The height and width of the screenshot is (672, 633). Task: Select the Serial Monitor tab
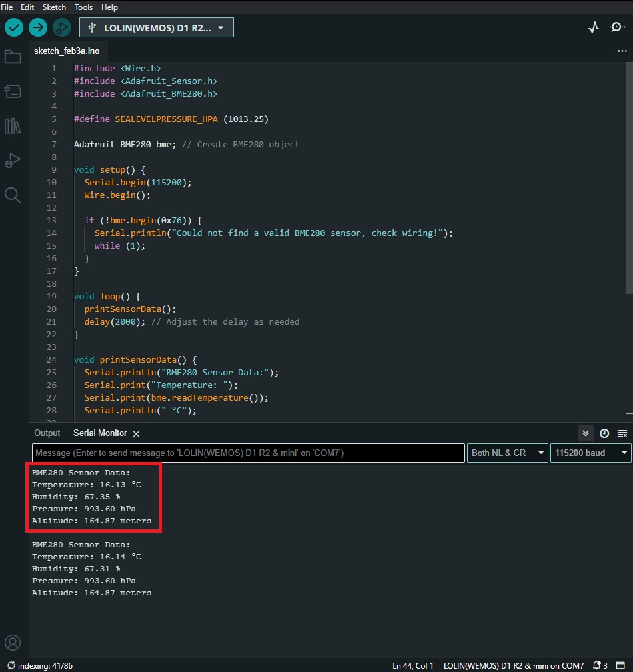(x=100, y=433)
